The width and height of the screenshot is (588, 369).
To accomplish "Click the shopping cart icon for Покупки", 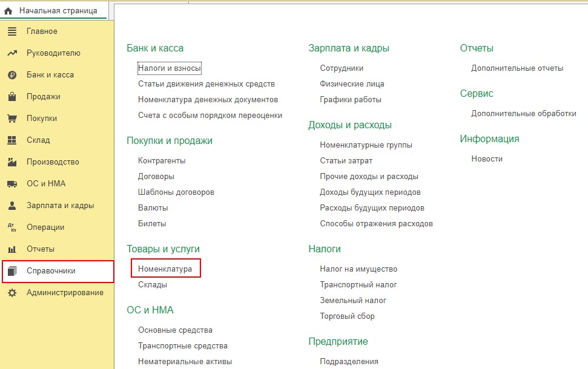I will click(12, 119).
